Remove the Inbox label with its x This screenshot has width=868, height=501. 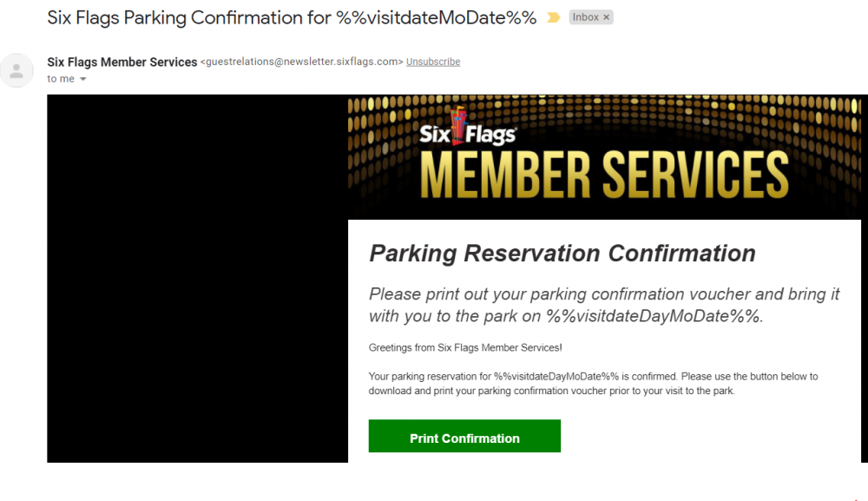[606, 17]
